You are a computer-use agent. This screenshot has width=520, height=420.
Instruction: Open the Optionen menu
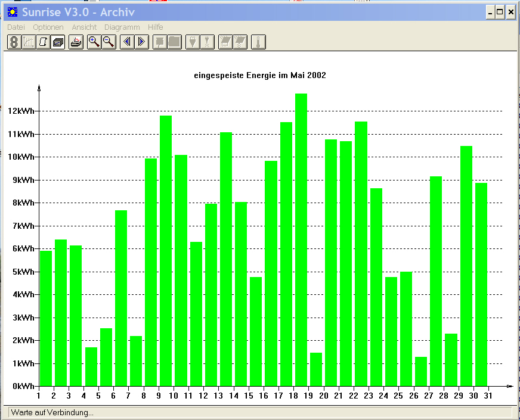(48, 27)
